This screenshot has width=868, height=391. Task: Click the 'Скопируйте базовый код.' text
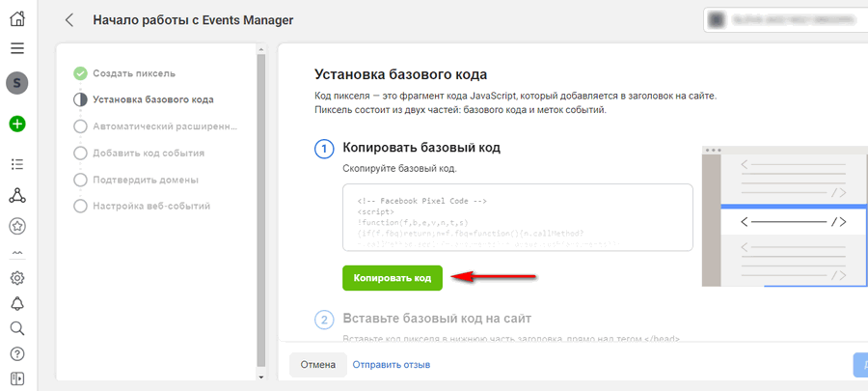tap(400, 168)
